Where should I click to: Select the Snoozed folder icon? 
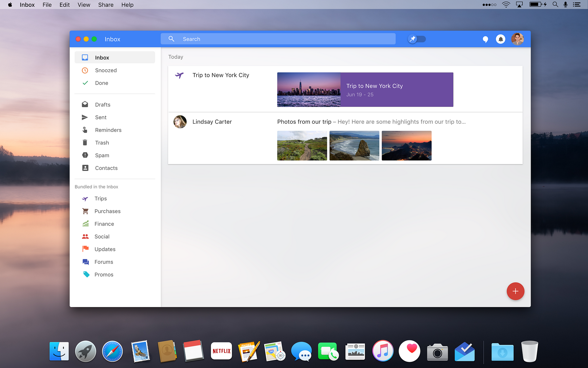click(x=84, y=70)
